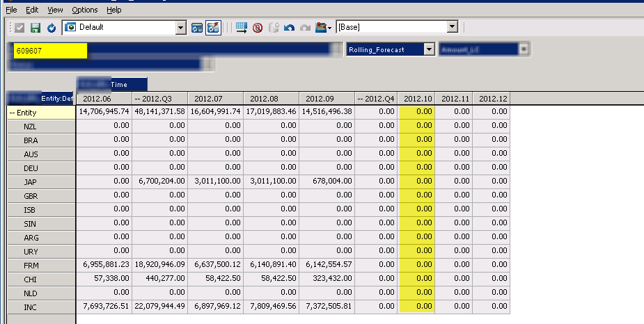644x324 pixels.
Task: Click the grey Redo arrow icon
Action: (x=305, y=28)
